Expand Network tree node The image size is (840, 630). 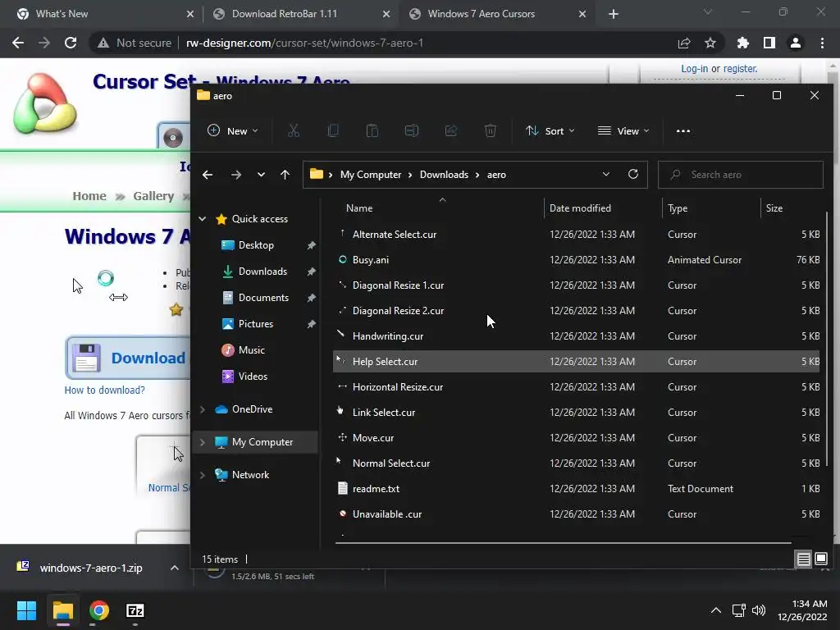pos(203,475)
